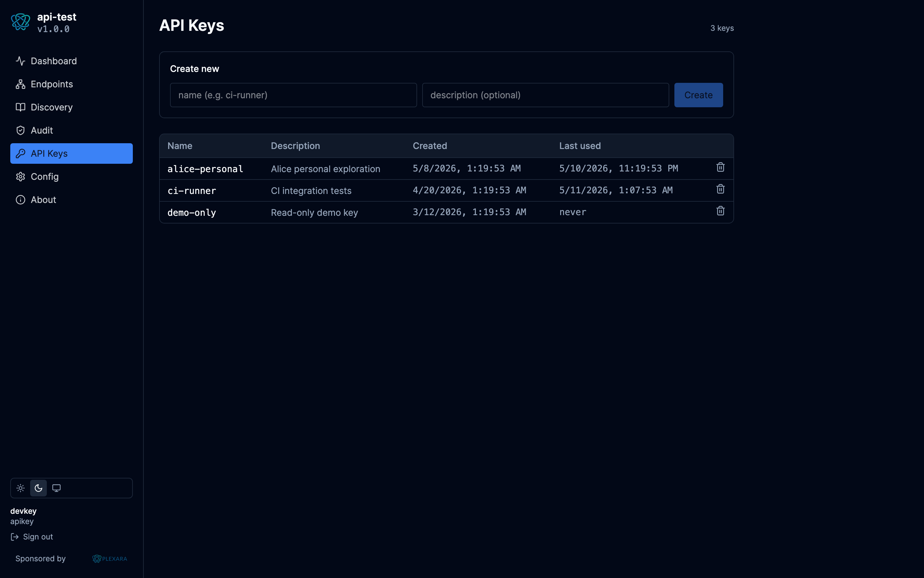924x578 pixels.
Task: Click the About info icon
Action: click(x=21, y=200)
